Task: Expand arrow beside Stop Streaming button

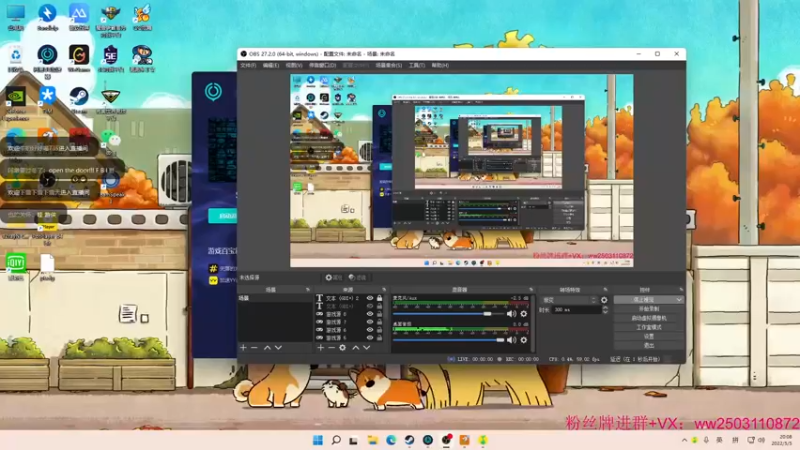Action: tap(679, 299)
